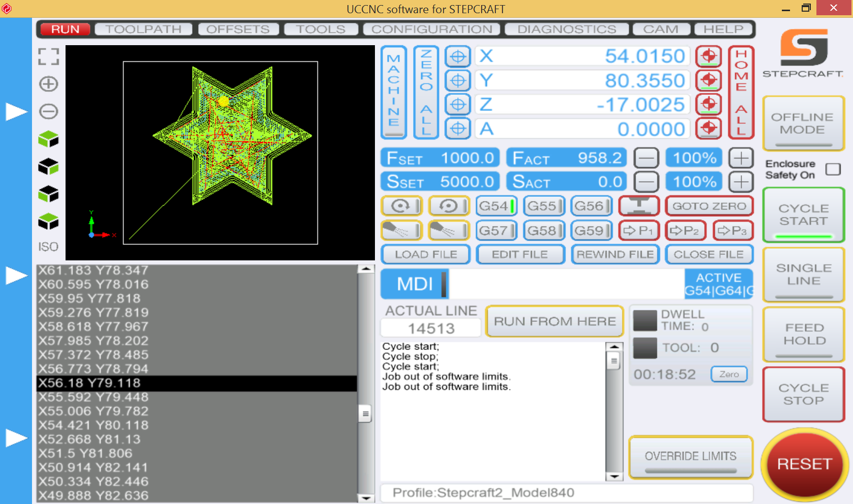This screenshot has height=504, width=853.
Task: Go to park position P2
Action: click(685, 230)
